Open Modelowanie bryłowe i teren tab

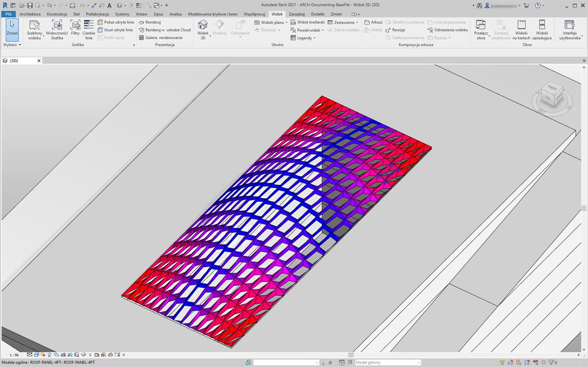[213, 14]
